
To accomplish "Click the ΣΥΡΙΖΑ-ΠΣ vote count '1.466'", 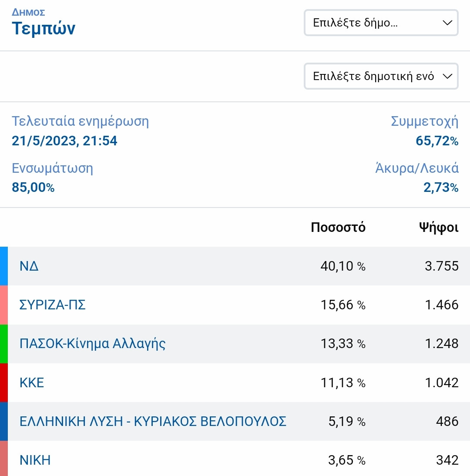I will coord(442,305).
